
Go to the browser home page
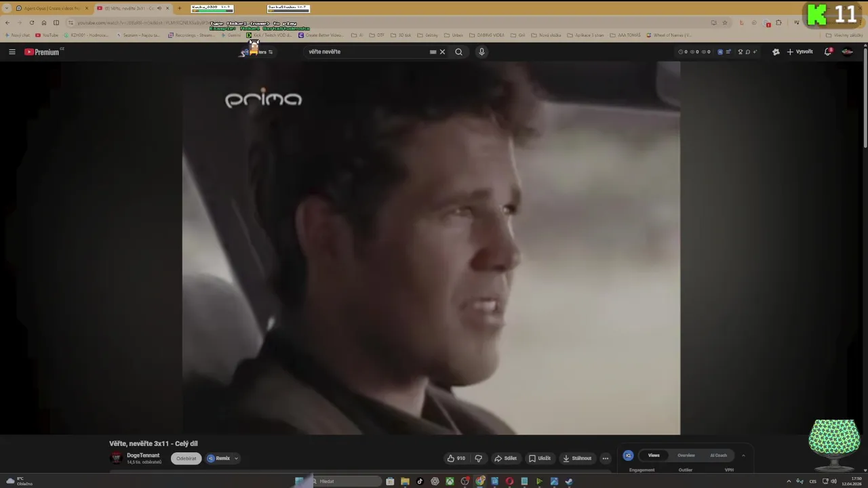coord(43,22)
